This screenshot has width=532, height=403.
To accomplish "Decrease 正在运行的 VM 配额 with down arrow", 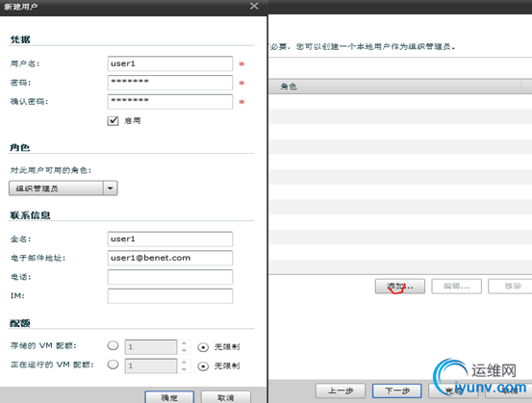I will (184, 369).
